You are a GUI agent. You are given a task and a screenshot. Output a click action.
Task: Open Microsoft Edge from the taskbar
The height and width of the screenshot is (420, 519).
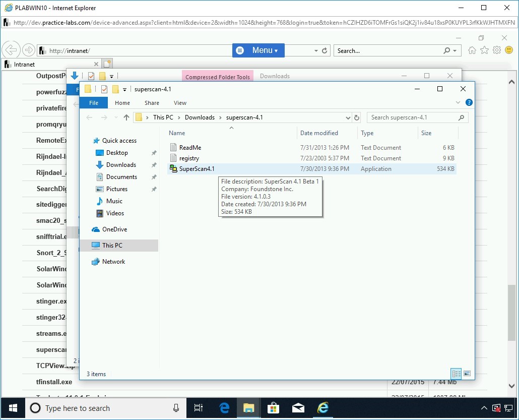click(x=224, y=408)
